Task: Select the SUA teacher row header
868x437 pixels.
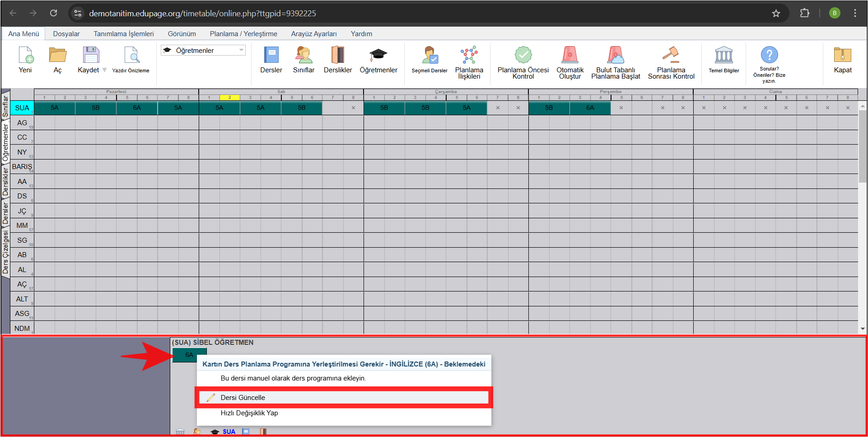Action: tap(22, 108)
